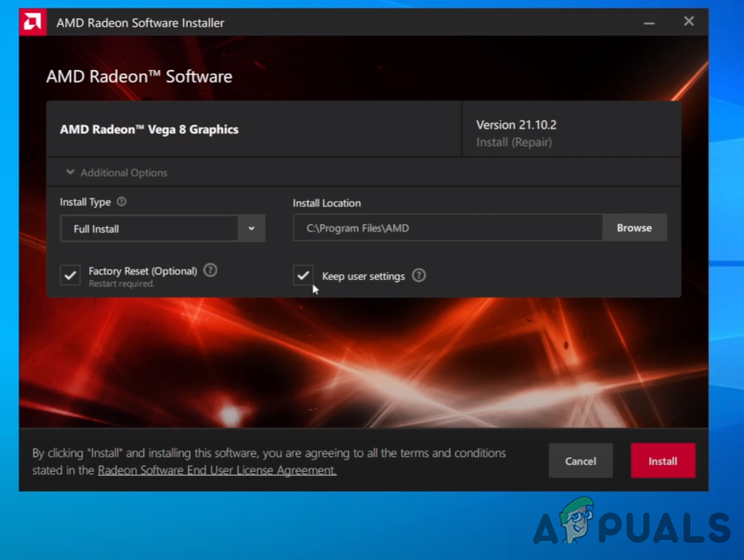Screen dimensions: 744x560
Task: Open the Full Install type dropdown
Action: pos(162,229)
